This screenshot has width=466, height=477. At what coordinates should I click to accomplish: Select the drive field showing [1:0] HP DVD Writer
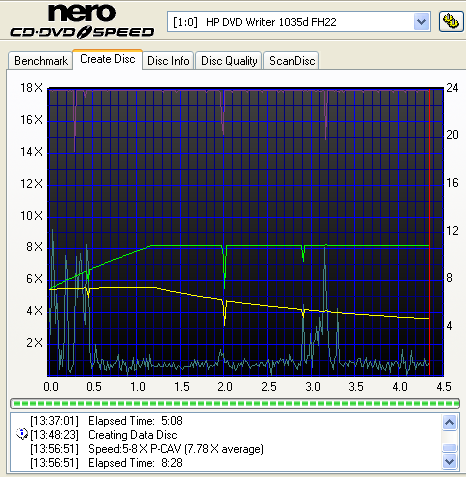(x=299, y=22)
